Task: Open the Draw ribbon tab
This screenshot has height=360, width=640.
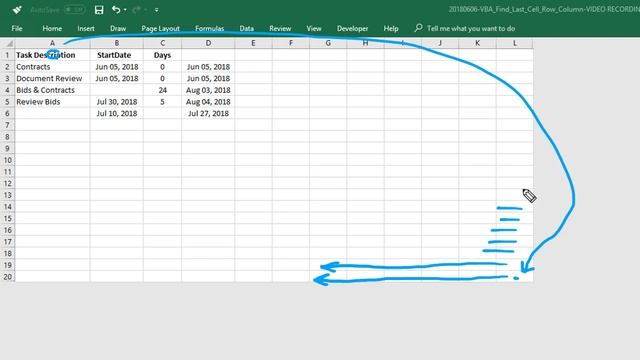Action: coord(118,28)
